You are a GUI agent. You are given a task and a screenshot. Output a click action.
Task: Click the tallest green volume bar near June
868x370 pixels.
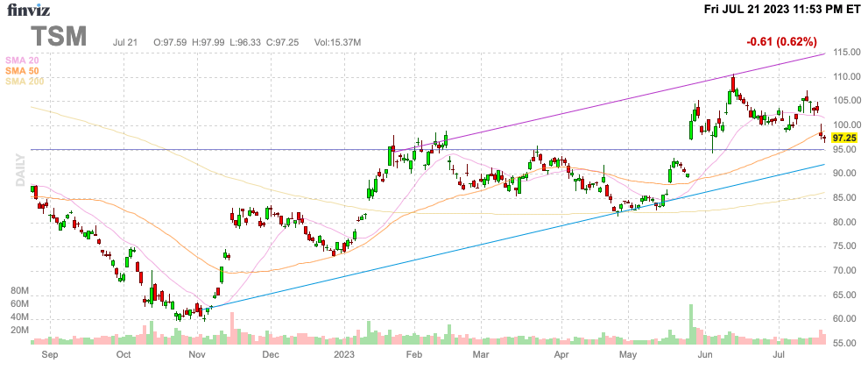pyautogui.click(x=690, y=324)
